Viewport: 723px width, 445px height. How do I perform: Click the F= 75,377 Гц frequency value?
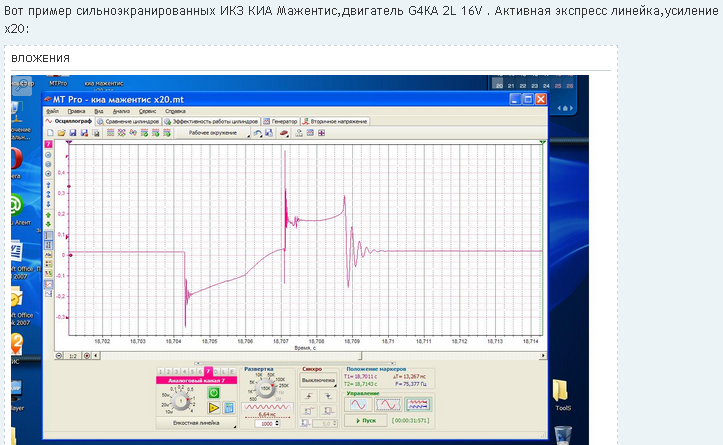click(410, 384)
